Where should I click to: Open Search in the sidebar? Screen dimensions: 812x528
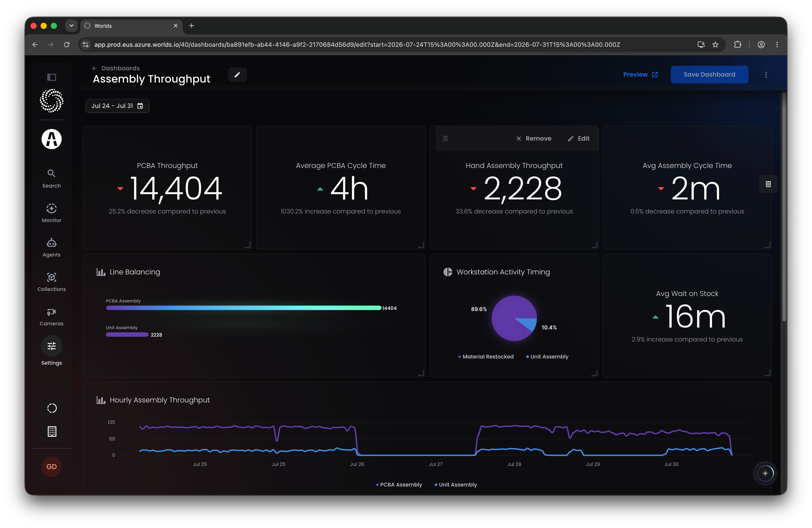tap(51, 179)
